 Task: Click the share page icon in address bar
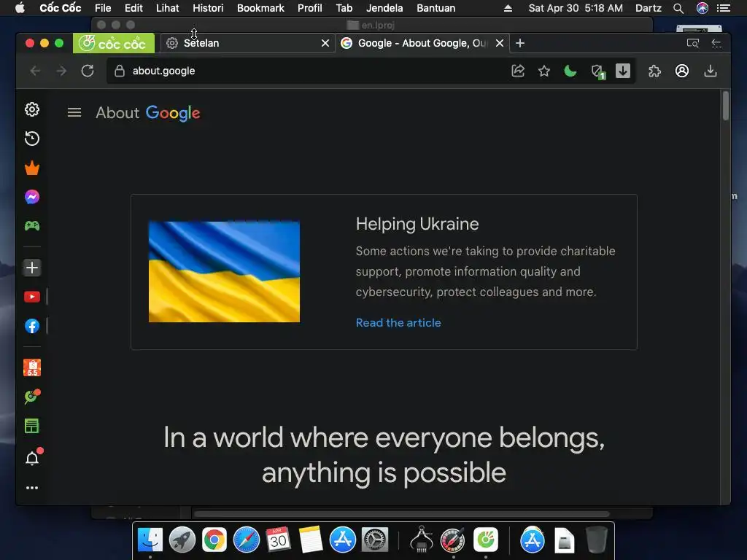(x=518, y=71)
